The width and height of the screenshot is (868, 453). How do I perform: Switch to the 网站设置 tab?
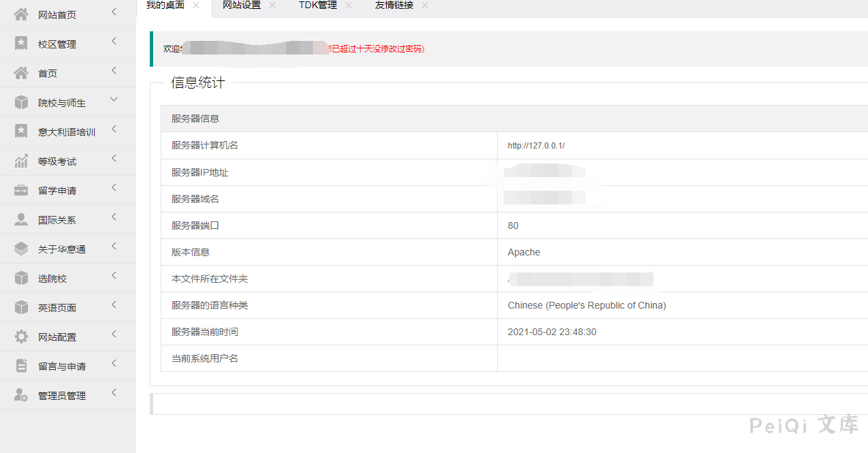[x=242, y=5]
